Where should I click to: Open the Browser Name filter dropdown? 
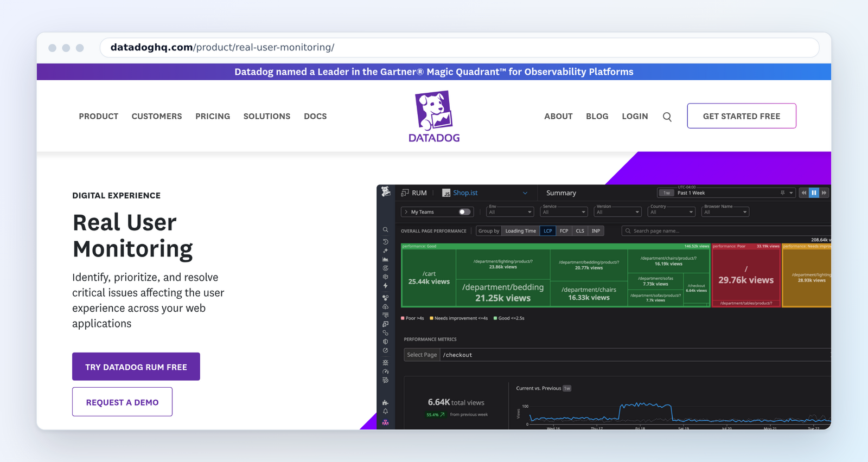[x=725, y=211]
